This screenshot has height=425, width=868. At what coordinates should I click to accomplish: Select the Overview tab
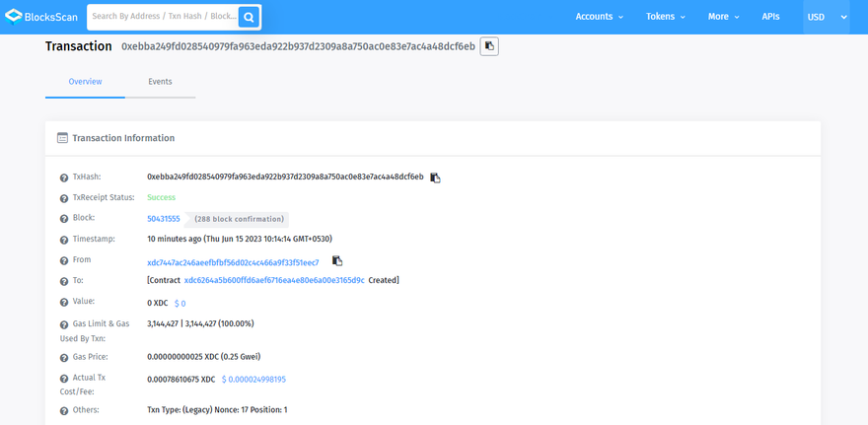pos(85,82)
